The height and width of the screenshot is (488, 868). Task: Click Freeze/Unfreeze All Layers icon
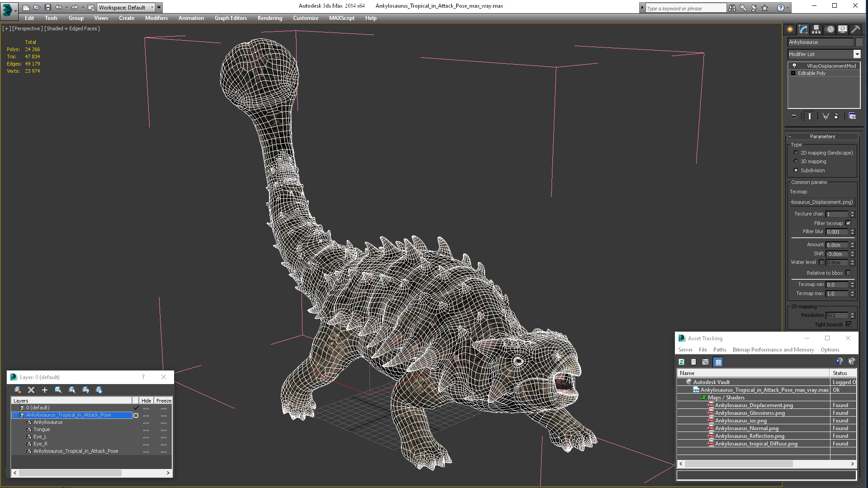[99, 390]
